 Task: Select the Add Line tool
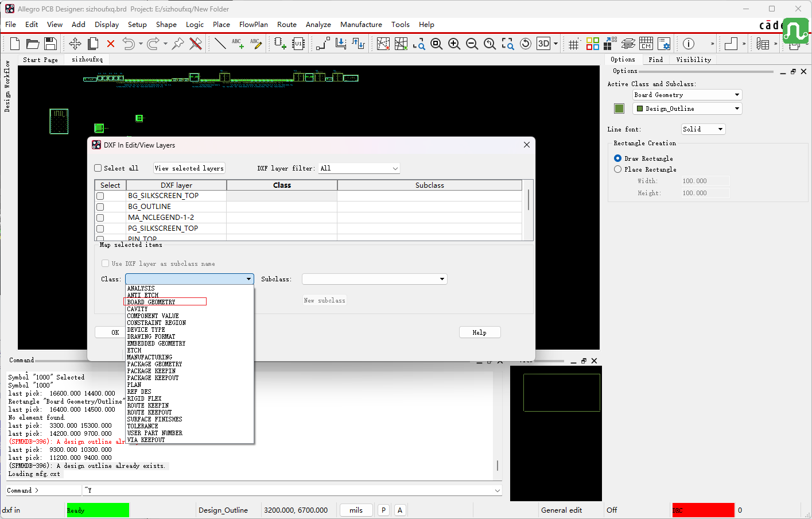[x=220, y=44]
